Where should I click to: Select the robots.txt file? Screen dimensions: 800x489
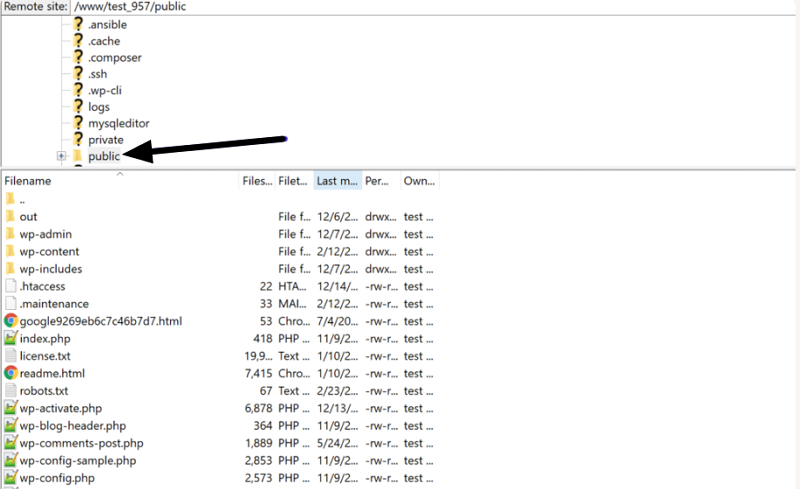pos(43,391)
